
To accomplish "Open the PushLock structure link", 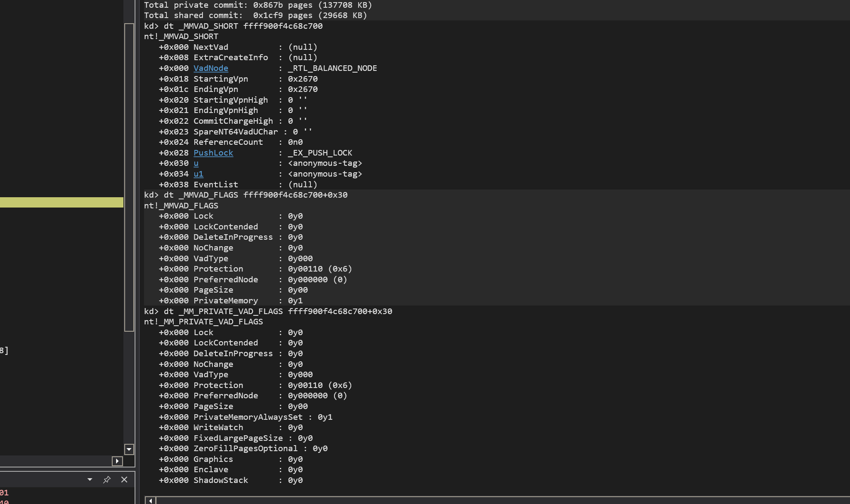I will click(x=213, y=153).
